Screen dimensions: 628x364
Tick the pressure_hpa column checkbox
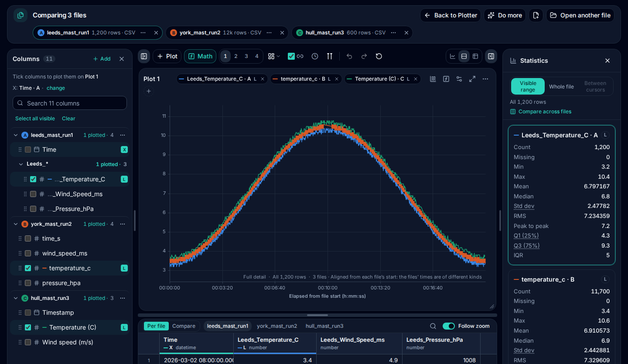click(x=28, y=283)
